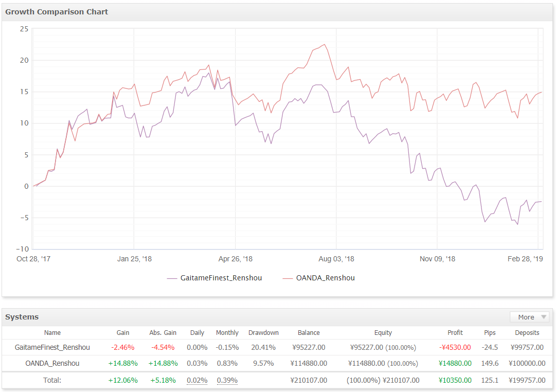Click the Deposits column header
Viewport: 556px width, 392px height.
[527, 333]
